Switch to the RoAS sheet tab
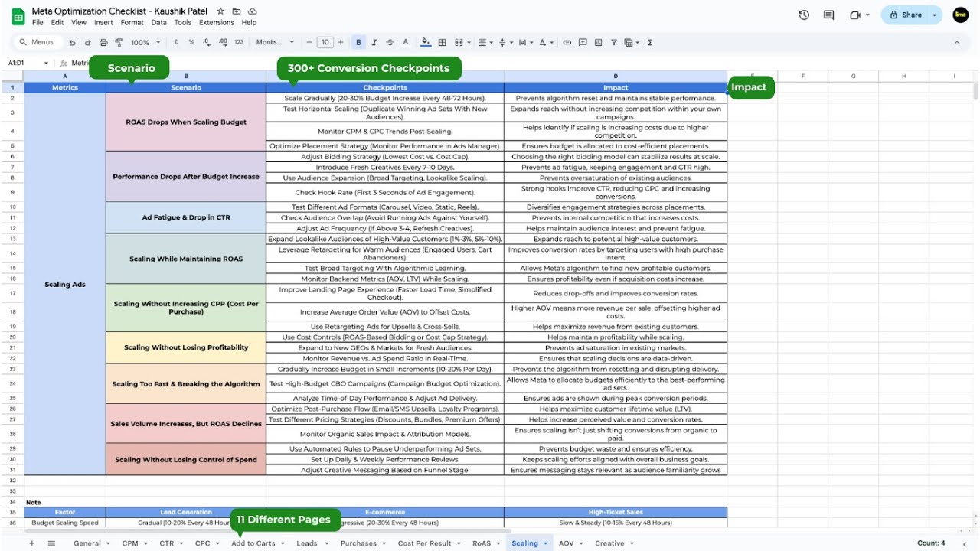The image size is (980, 551). [x=482, y=543]
